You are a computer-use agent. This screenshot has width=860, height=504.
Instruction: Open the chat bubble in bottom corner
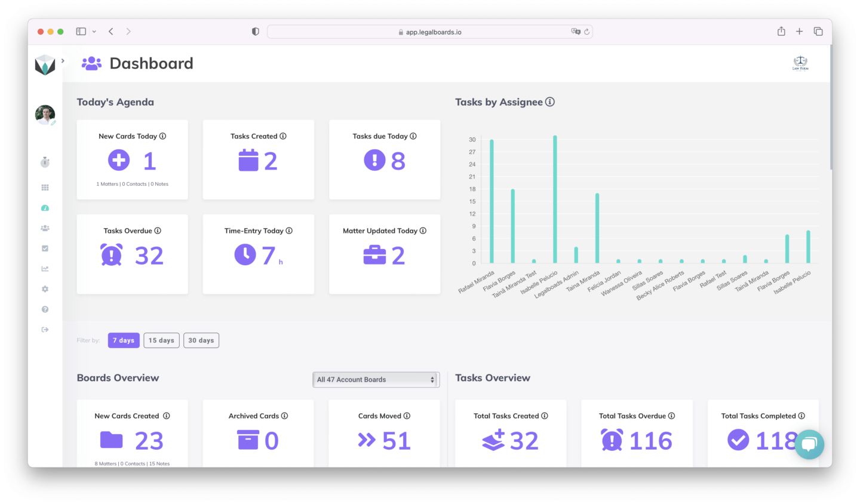[x=809, y=444]
